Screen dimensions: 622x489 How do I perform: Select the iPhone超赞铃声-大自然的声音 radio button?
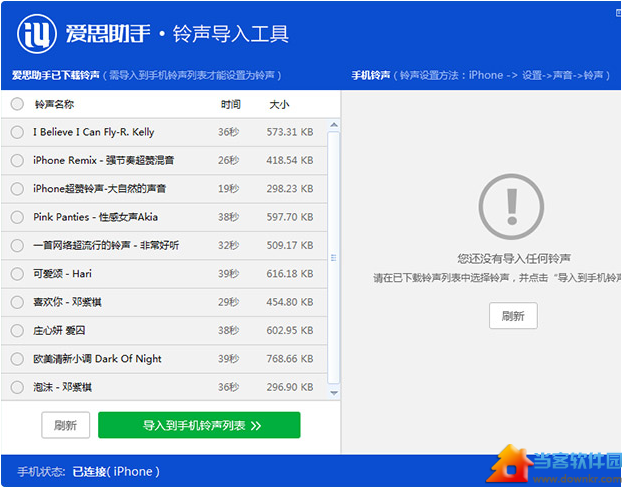(x=17, y=189)
